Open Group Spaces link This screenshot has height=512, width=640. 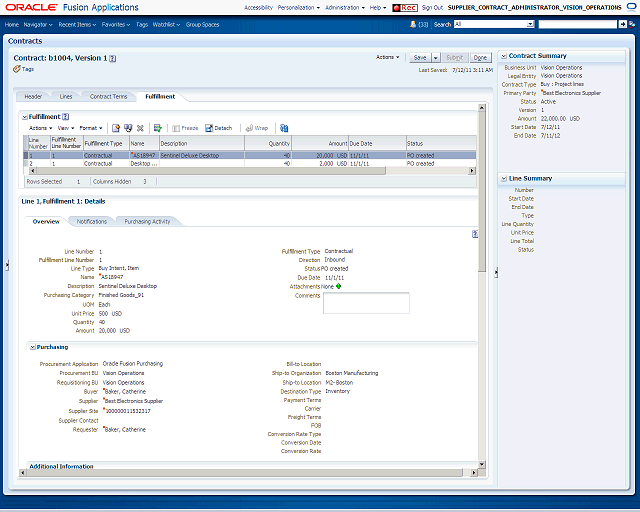202,24
